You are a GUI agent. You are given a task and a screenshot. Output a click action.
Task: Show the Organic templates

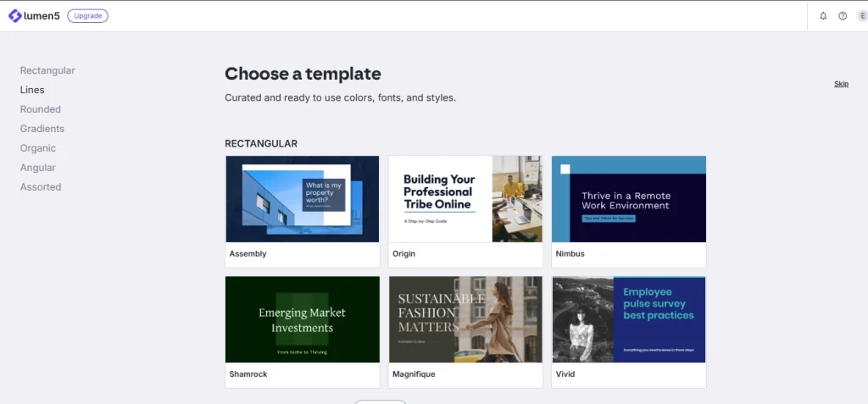click(x=38, y=148)
